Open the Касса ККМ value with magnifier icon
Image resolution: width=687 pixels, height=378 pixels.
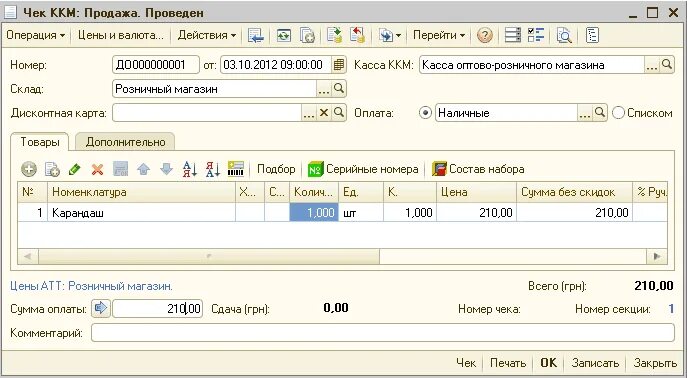coord(666,65)
